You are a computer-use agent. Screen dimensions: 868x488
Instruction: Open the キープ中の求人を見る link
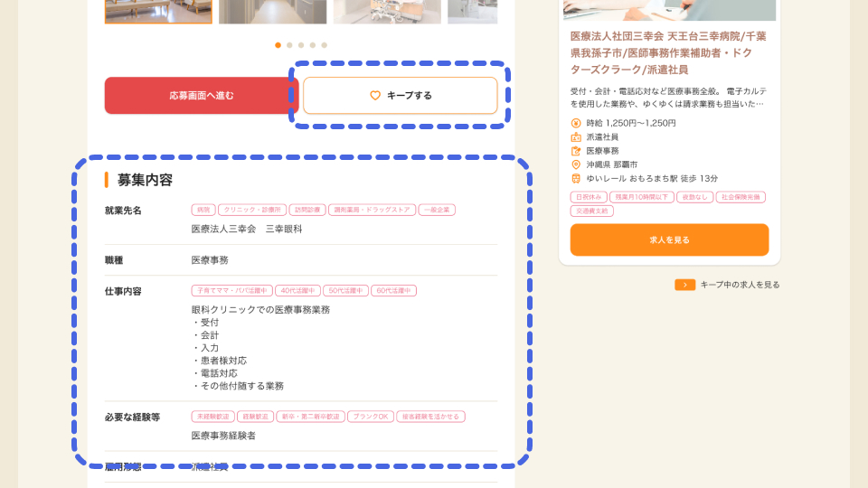[x=740, y=285]
